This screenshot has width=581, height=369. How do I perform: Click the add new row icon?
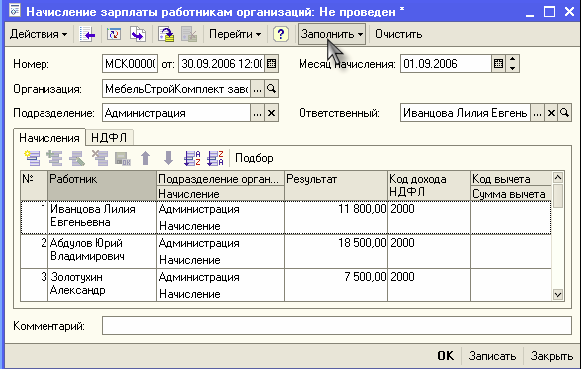click(x=33, y=158)
